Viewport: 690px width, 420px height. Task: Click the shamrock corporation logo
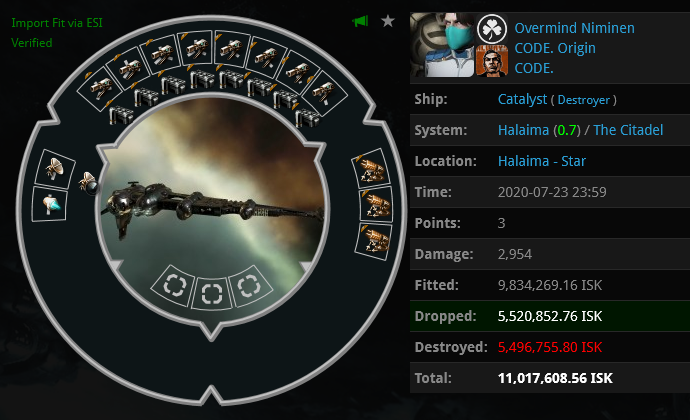click(x=492, y=29)
